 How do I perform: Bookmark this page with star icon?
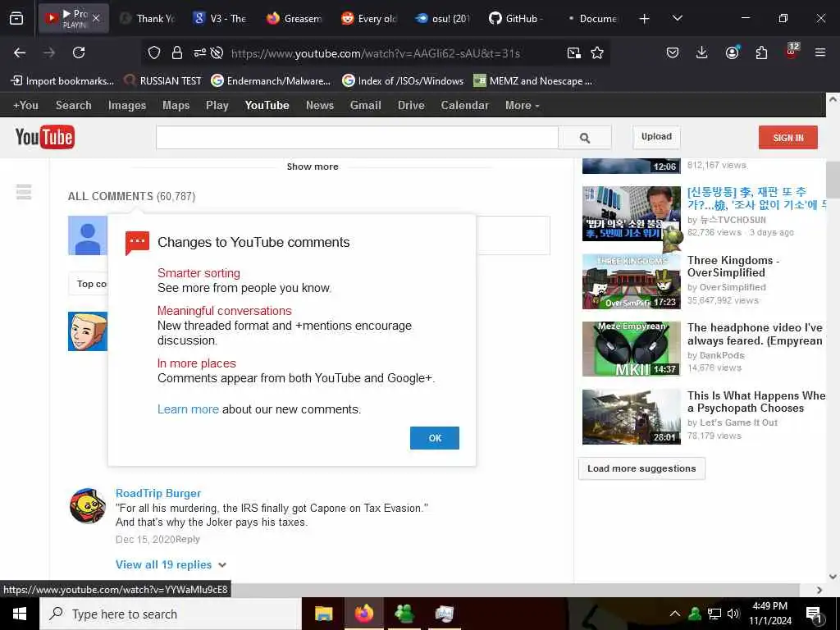(597, 52)
